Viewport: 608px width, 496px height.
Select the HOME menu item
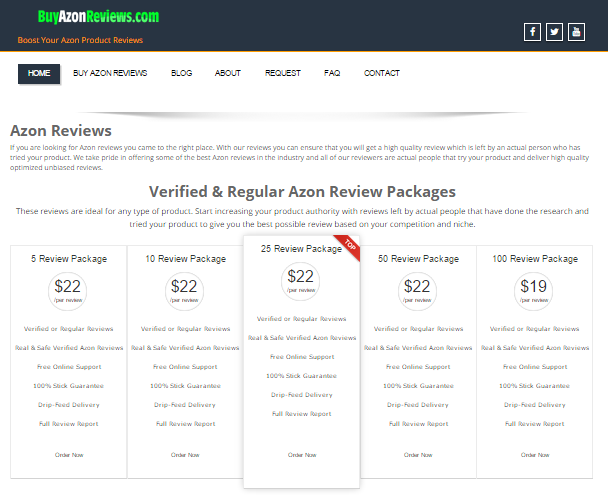39,73
